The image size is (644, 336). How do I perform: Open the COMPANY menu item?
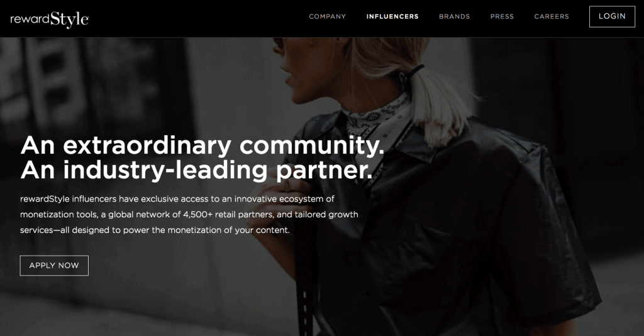tap(327, 16)
